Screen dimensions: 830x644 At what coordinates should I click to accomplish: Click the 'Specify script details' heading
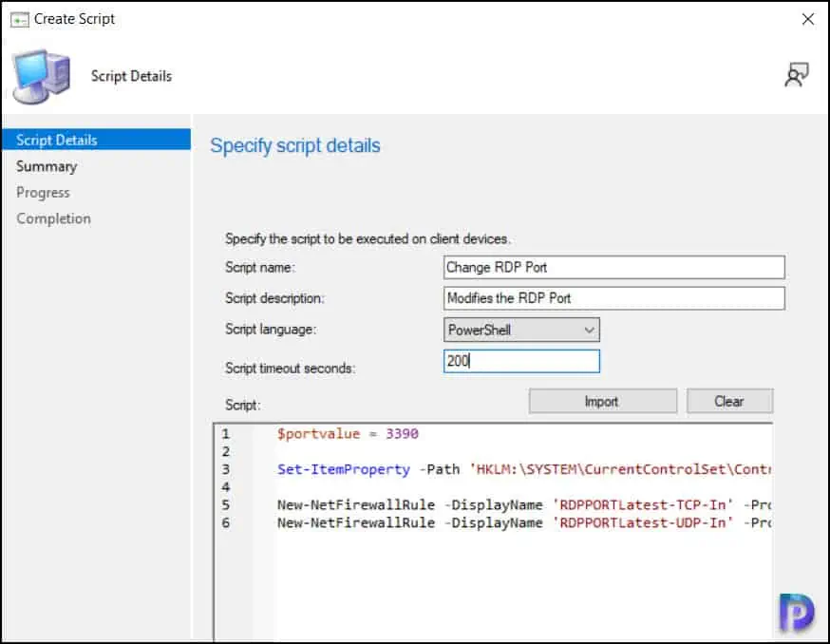tap(295, 145)
